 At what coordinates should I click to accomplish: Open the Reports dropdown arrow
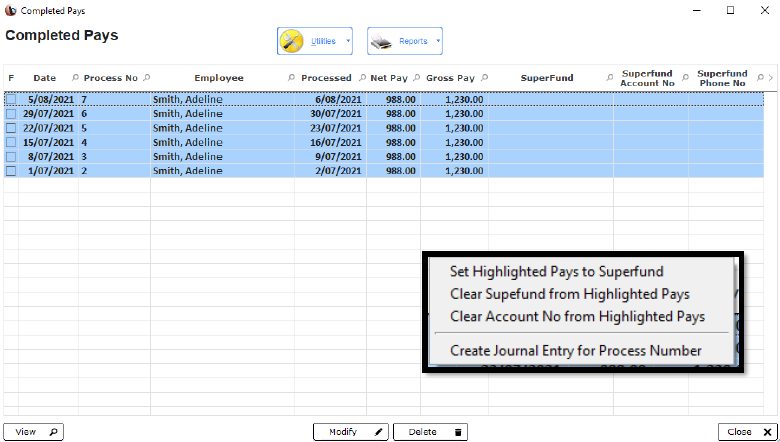point(438,41)
